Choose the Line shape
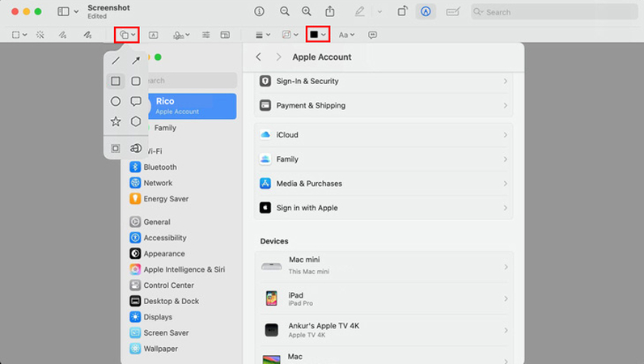The height and width of the screenshot is (364, 644). tap(116, 61)
